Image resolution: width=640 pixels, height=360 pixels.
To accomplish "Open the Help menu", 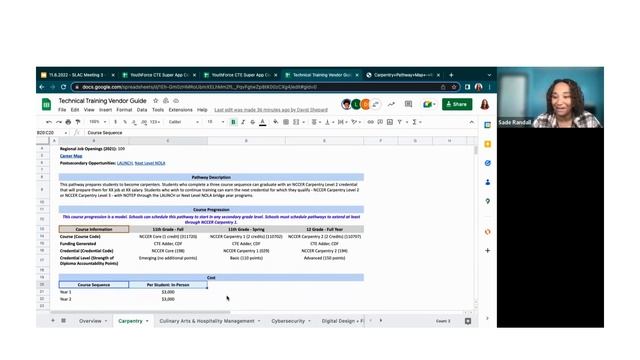I will [202, 110].
